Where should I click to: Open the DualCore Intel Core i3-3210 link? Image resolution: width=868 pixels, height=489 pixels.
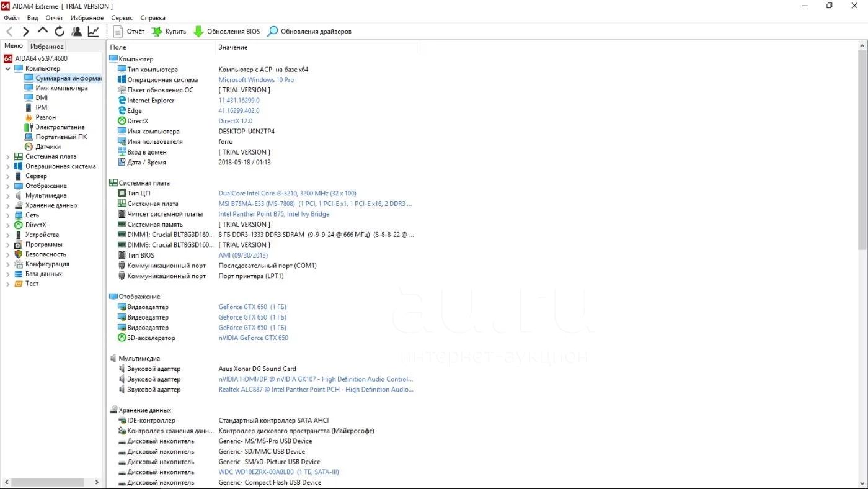pyautogui.click(x=287, y=193)
